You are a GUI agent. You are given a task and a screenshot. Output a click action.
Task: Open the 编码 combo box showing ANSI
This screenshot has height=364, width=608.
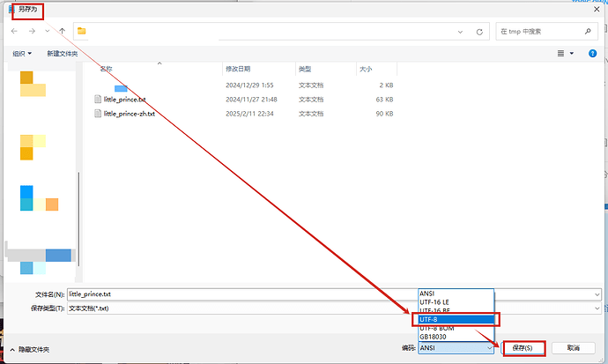point(456,348)
